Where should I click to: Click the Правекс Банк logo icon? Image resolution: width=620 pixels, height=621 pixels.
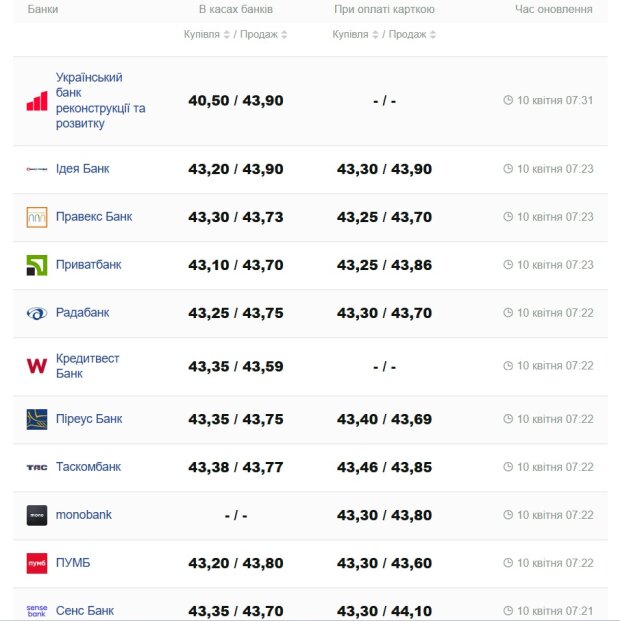pyautogui.click(x=37, y=217)
